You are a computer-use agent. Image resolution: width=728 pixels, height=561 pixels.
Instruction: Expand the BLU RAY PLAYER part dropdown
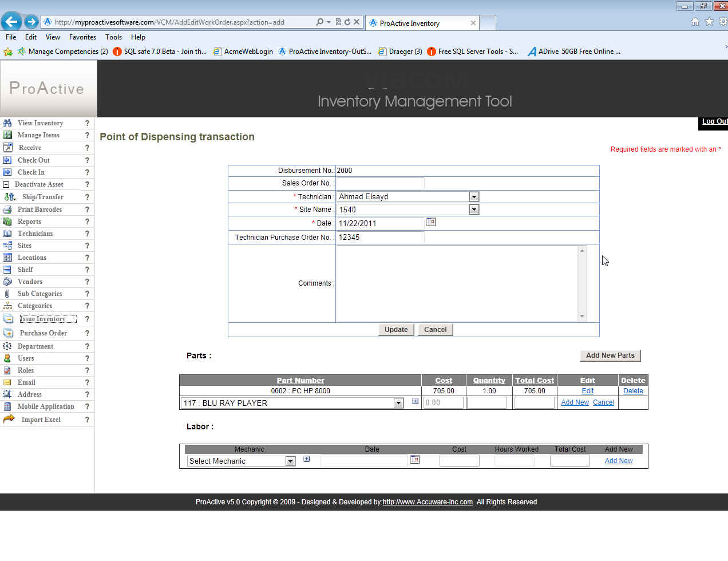point(398,403)
